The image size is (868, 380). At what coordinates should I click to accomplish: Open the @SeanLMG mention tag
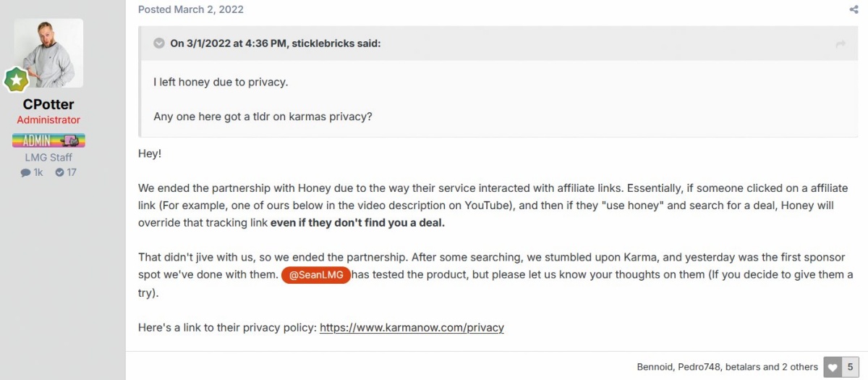tap(316, 275)
